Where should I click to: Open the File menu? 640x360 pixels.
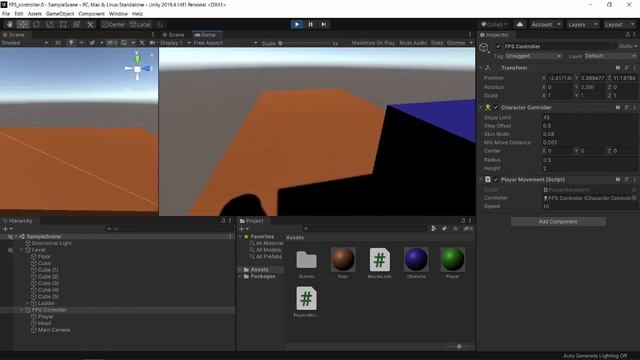[6, 13]
